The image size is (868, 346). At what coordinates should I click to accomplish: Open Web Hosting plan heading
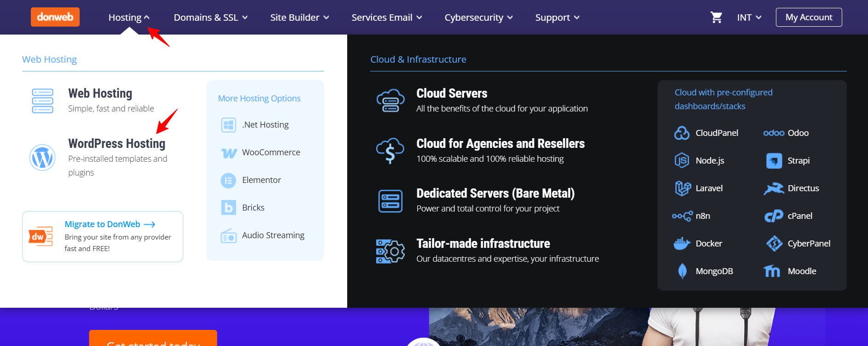100,94
